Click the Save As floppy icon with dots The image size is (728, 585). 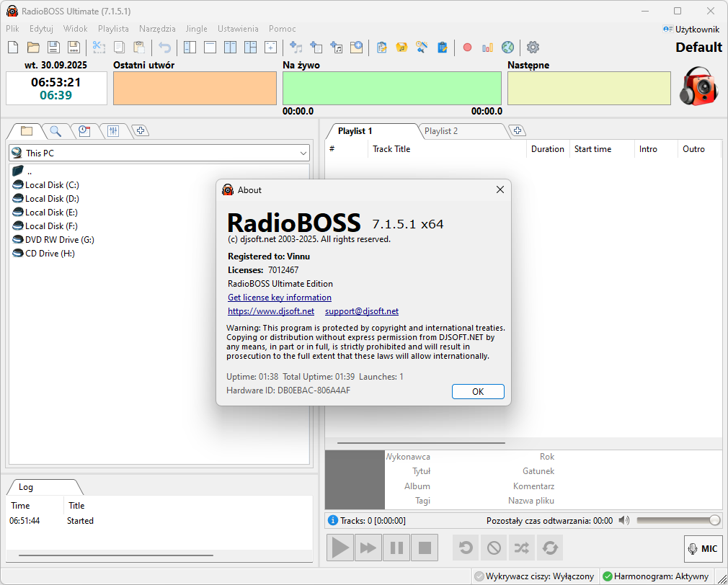(74, 48)
